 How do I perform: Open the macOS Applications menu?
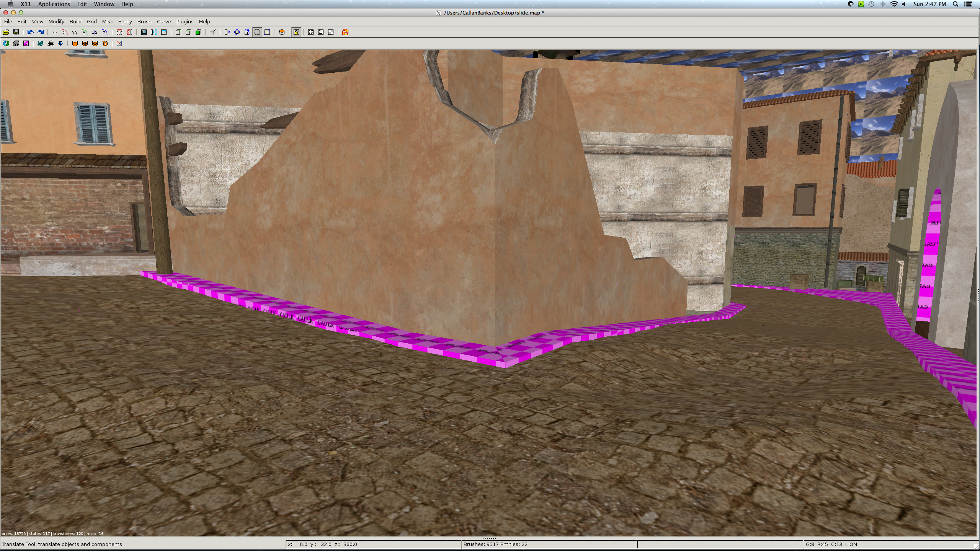(x=54, y=4)
